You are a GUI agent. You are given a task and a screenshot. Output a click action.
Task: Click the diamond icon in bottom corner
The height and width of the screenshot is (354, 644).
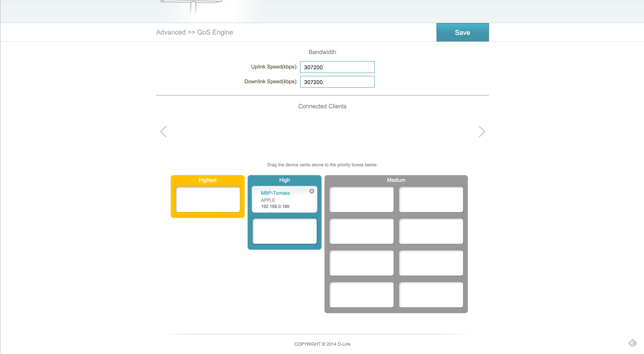coord(632,343)
